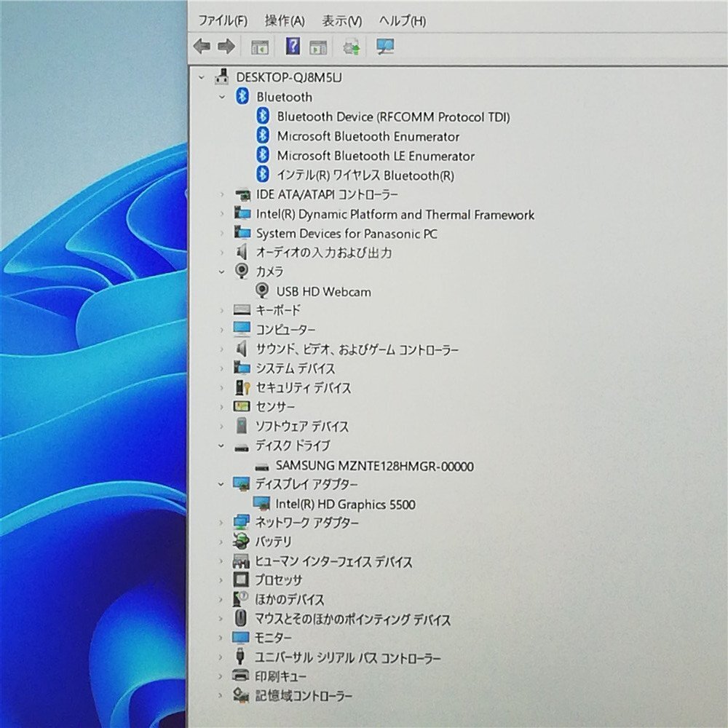Click the computer icon beside DESKTOP-QJ8M5LJ

click(223, 77)
